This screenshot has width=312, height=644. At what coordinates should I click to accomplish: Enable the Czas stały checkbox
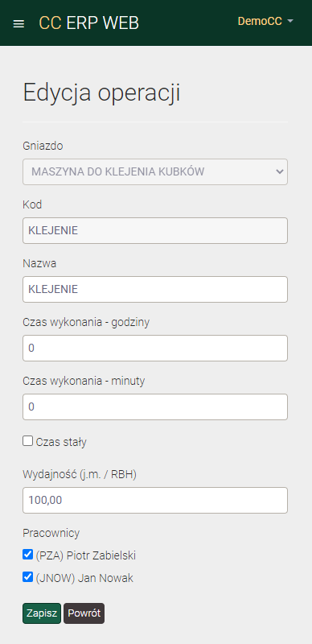(27, 441)
